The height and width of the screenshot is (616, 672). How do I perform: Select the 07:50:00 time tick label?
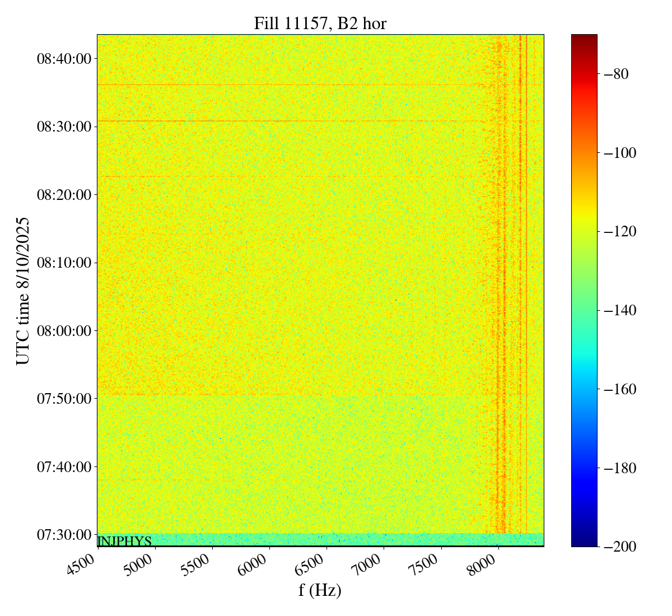pos(64,399)
